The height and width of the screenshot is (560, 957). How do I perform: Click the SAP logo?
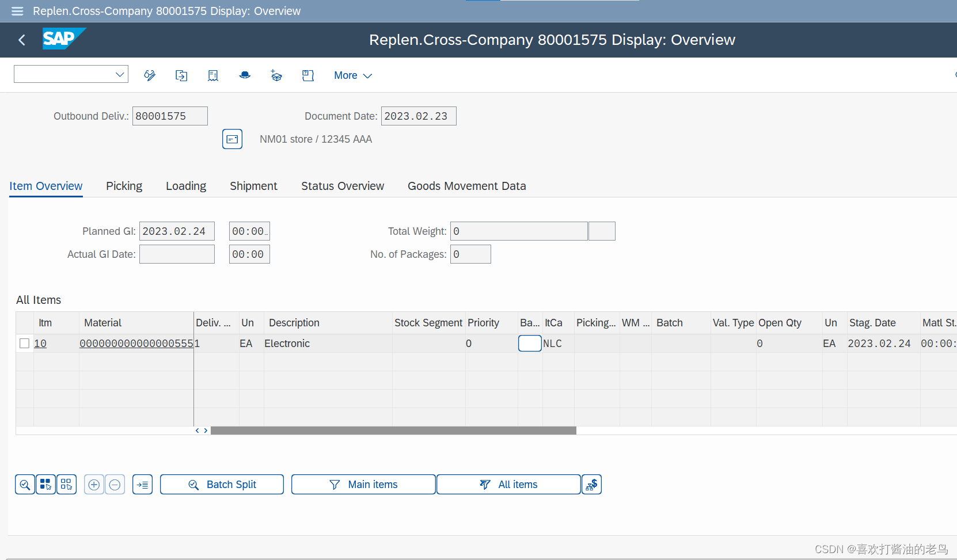coord(64,39)
